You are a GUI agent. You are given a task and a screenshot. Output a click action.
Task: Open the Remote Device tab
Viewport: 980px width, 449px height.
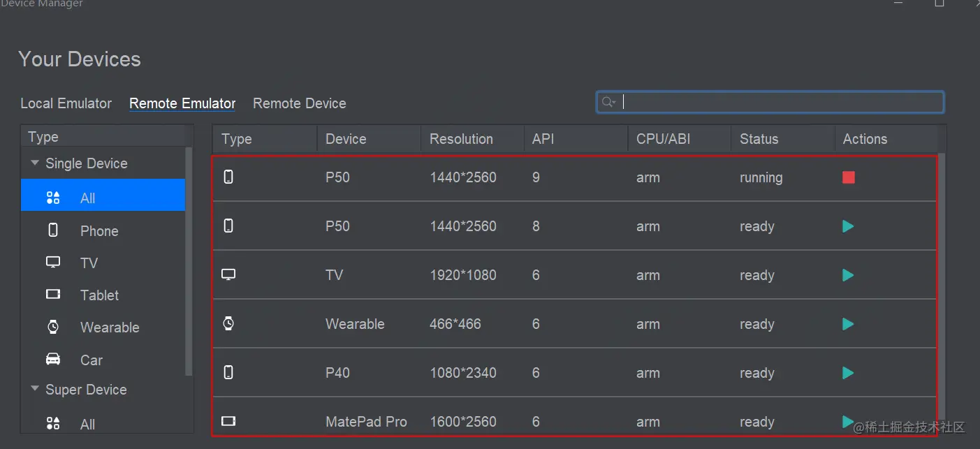tap(300, 103)
